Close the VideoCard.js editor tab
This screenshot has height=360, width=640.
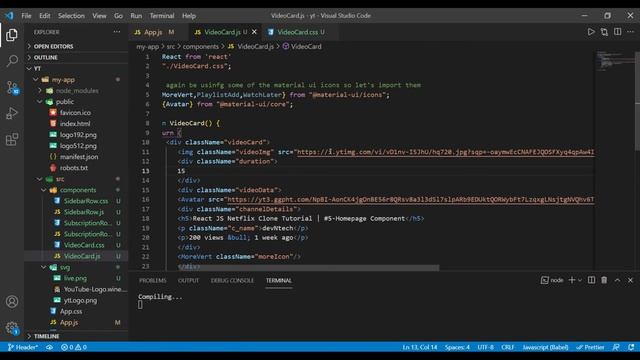point(254,32)
